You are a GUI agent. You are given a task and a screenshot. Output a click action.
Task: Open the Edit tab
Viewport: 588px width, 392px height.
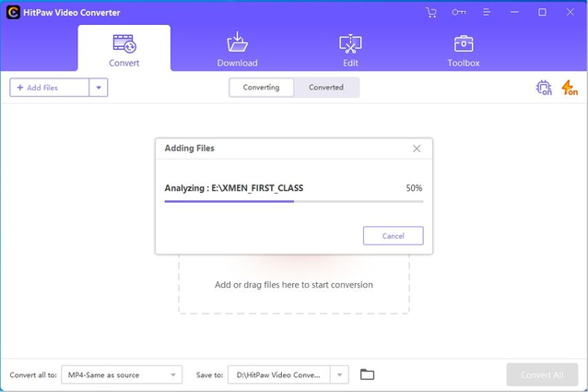(350, 50)
